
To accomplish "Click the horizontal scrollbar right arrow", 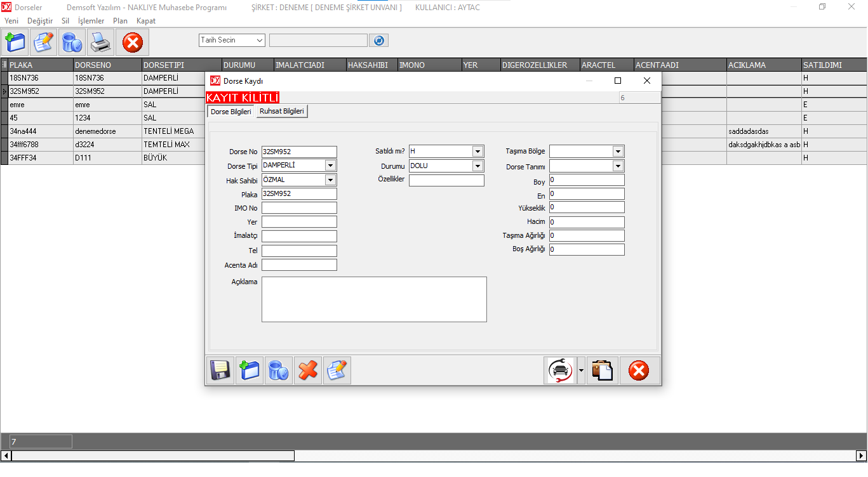I will coord(862,456).
